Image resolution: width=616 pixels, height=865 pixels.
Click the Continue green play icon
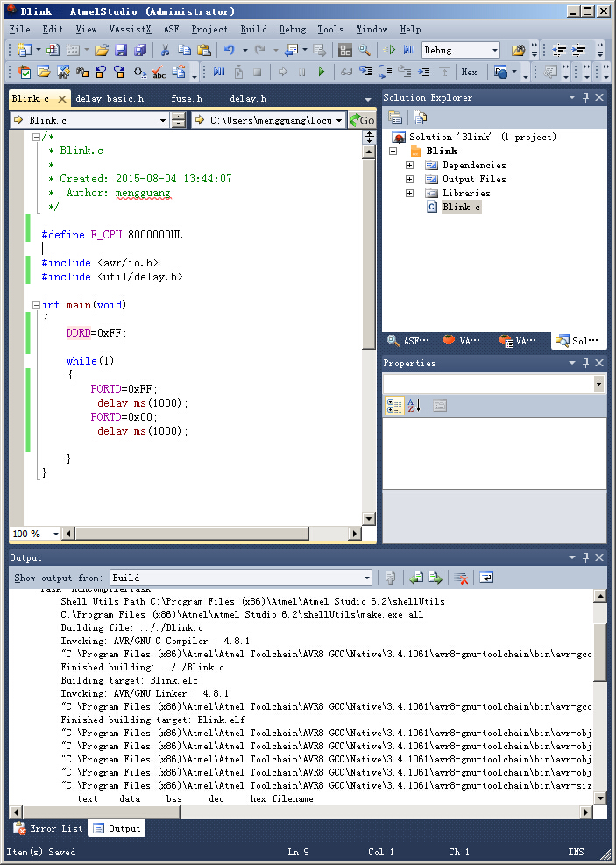[x=322, y=72]
